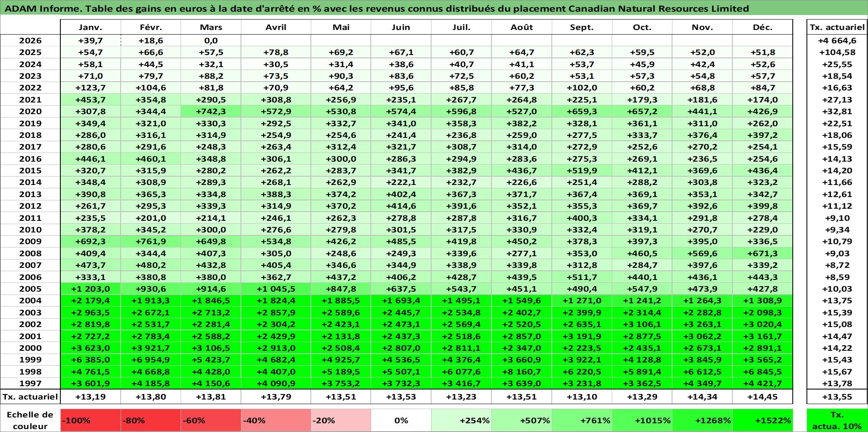Click the +1 203,0 cell in the 2005 row
Image resolution: width=868 pixels, height=432 pixels.
(91, 289)
